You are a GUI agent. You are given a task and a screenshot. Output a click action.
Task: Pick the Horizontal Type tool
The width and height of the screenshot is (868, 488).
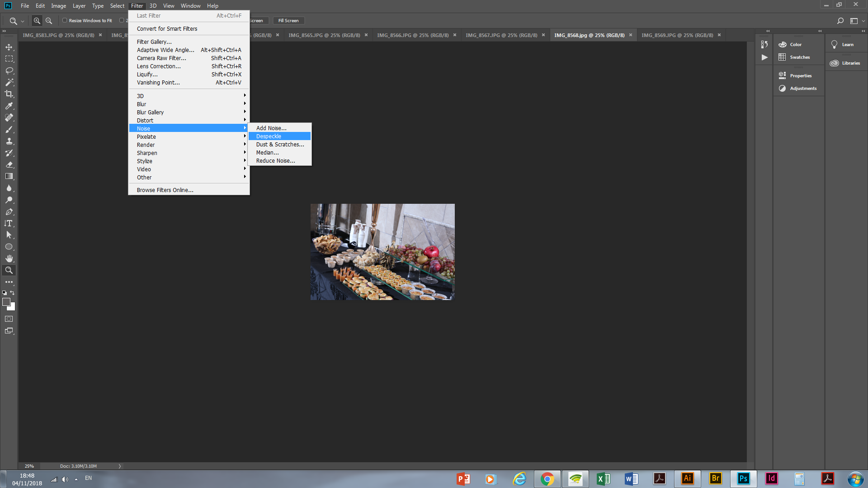click(x=9, y=223)
